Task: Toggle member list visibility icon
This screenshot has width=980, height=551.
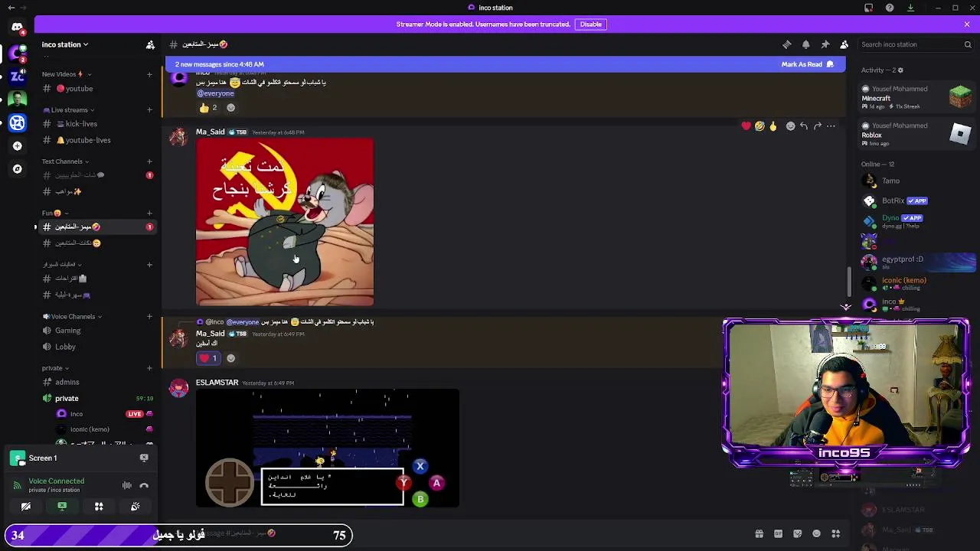Action: click(844, 44)
